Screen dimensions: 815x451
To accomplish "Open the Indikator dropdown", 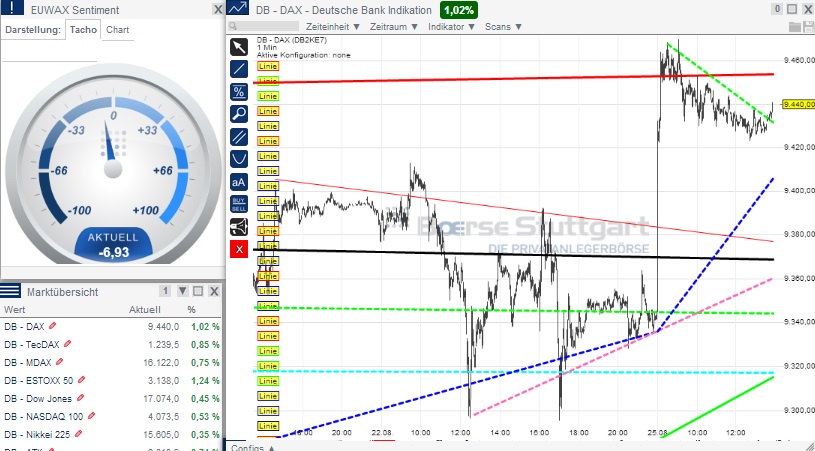I will pos(451,26).
